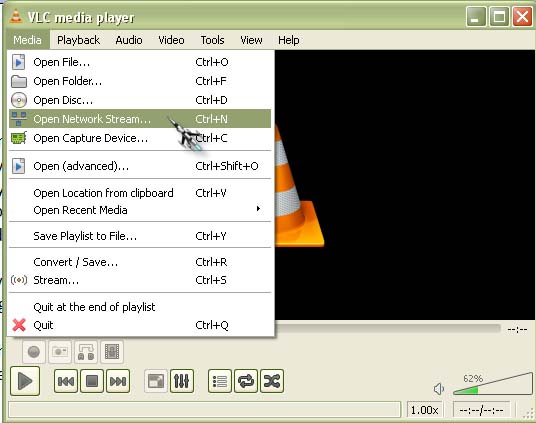536x423 pixels.
Task: Choose Convert / Save... entry
Action: [139, 262]
